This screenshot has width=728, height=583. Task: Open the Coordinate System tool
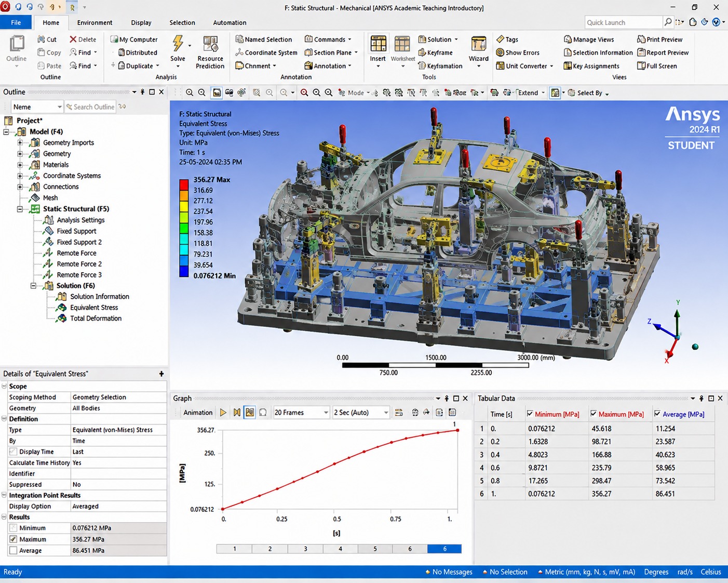click(266, 52)
